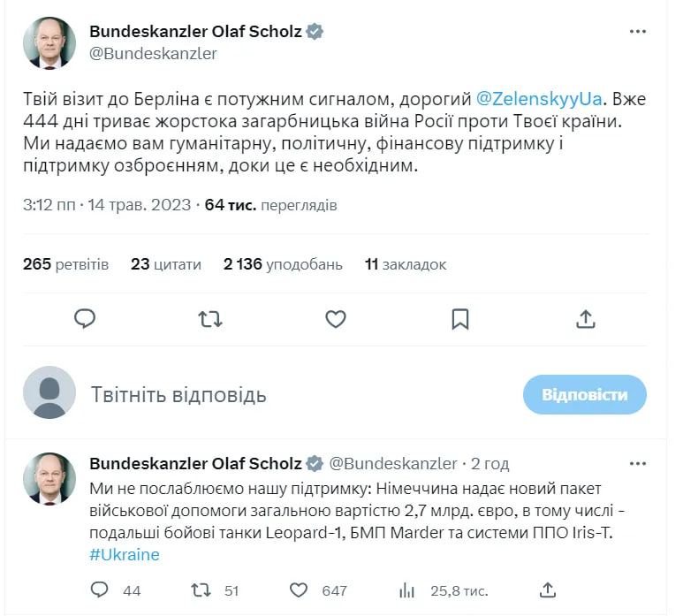Share the main tweet via upload icon
This screenshot has width=683, height=616.
point(585,318)
